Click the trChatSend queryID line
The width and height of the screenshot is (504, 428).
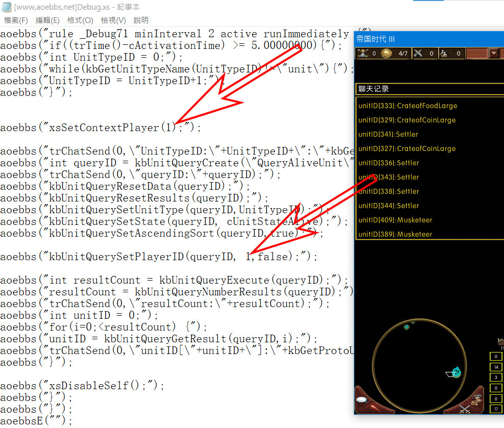tap(140, 174)
